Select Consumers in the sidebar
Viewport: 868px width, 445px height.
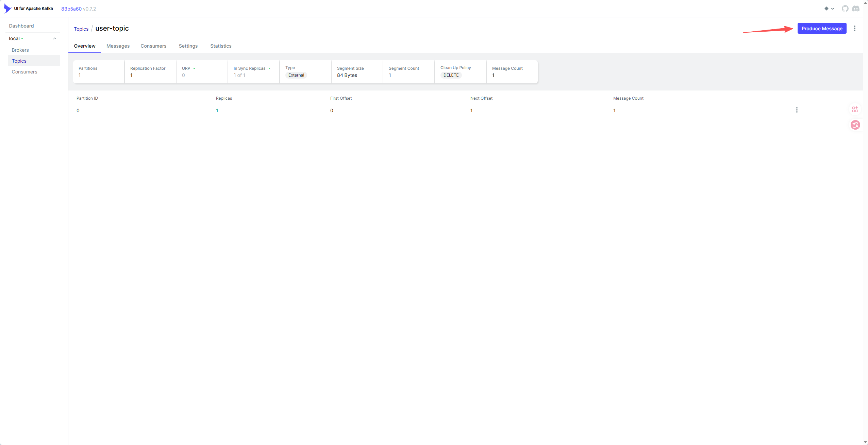click(24, 72)
